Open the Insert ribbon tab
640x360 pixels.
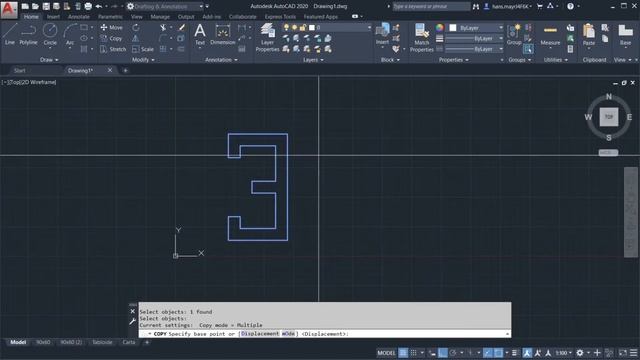[53, 17]
